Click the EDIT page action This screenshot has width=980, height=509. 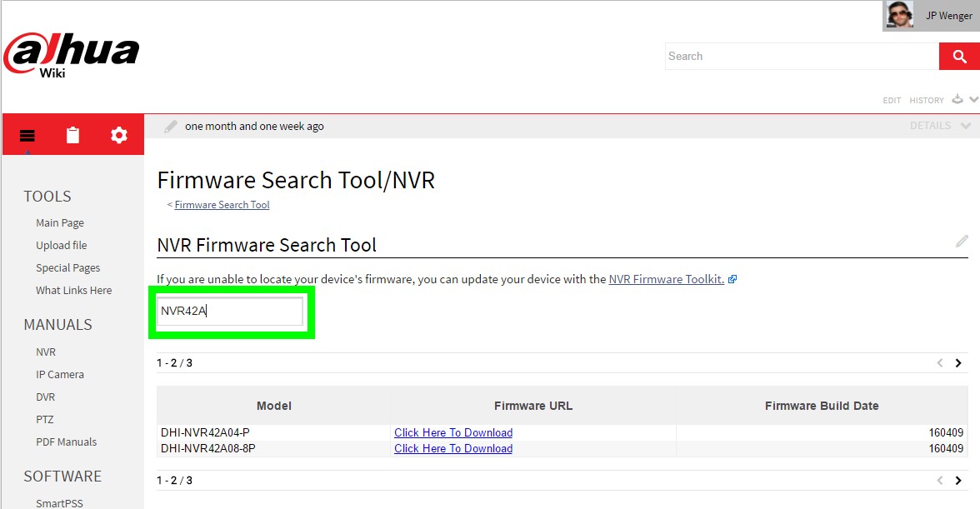tap(892, 100)
